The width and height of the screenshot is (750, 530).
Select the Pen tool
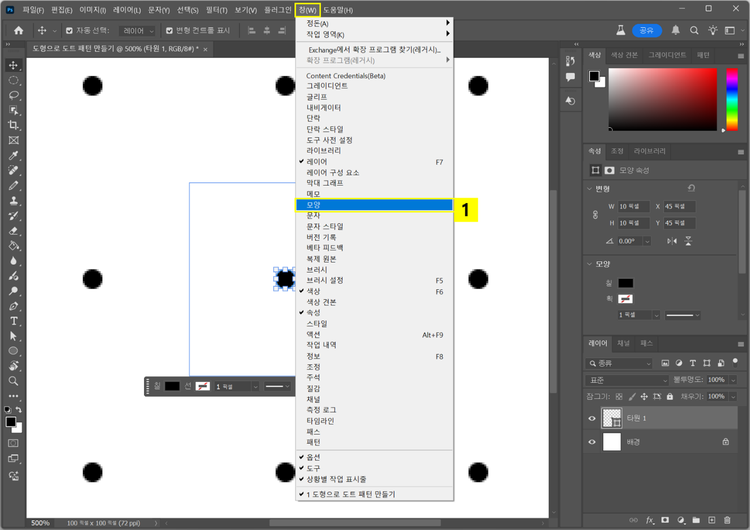click(x=13, y=306)
